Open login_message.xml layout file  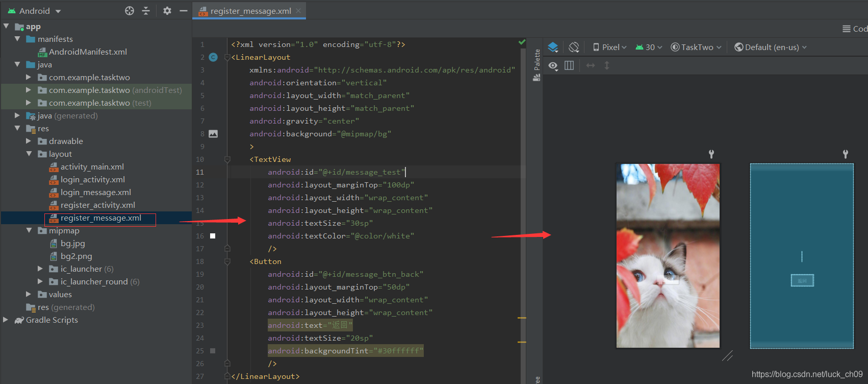pos(95,192)
